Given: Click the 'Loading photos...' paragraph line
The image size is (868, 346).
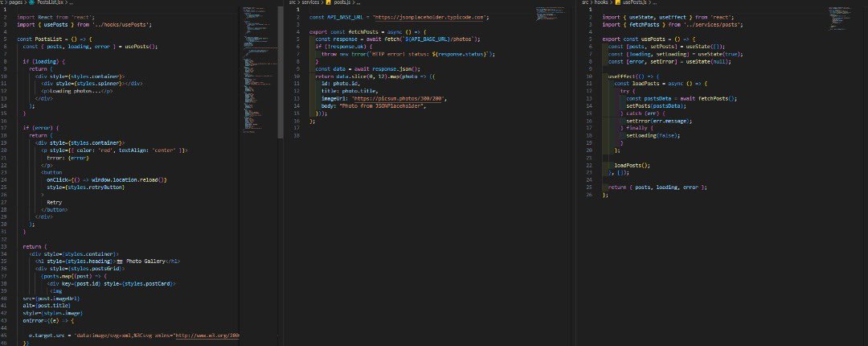Looking at the screenshot, I should [x=77, y=92].
